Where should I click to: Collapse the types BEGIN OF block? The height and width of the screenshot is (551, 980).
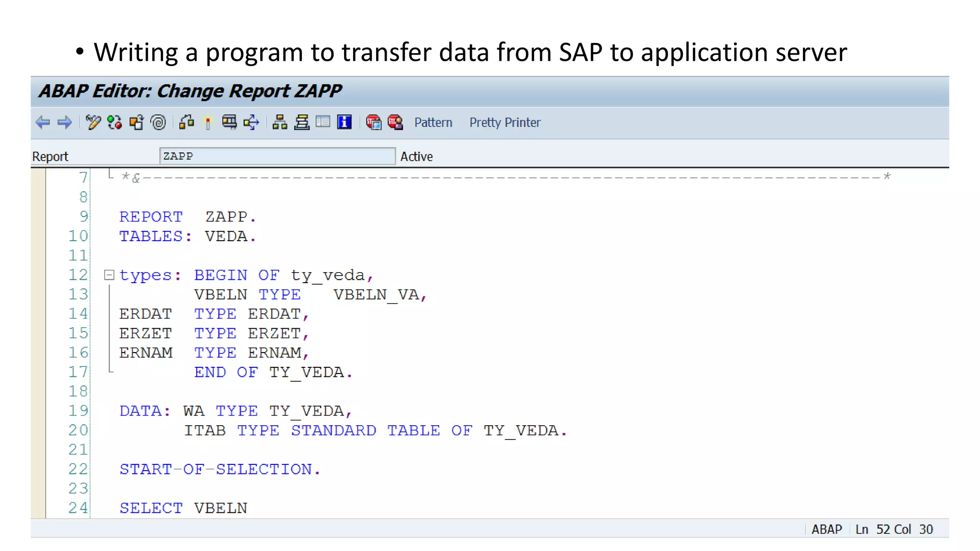point(109,275)
